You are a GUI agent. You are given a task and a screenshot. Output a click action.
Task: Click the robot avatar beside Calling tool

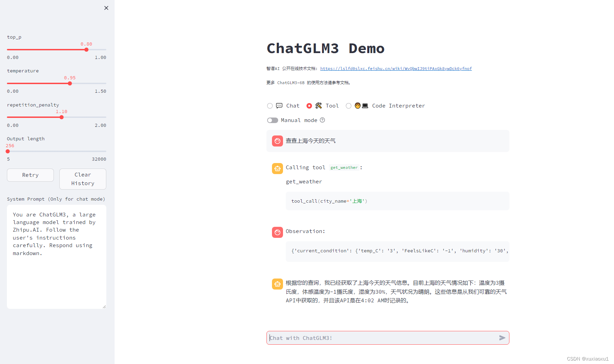pos(277,169)
